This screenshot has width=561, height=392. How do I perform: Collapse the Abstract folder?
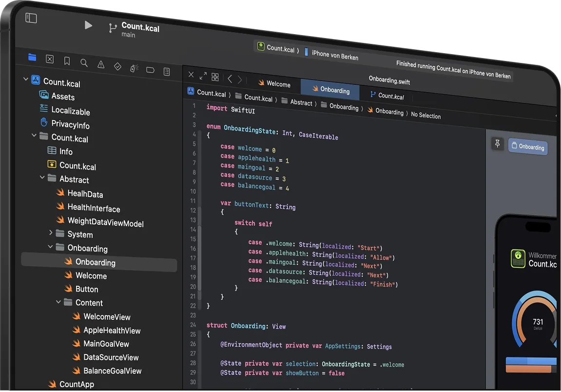point(42,177)
